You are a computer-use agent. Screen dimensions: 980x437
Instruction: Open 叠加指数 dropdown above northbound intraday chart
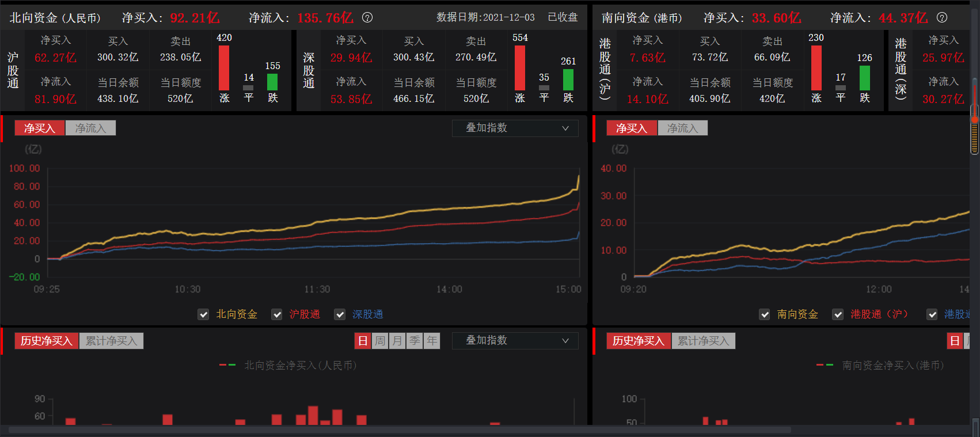pos(515,128)
